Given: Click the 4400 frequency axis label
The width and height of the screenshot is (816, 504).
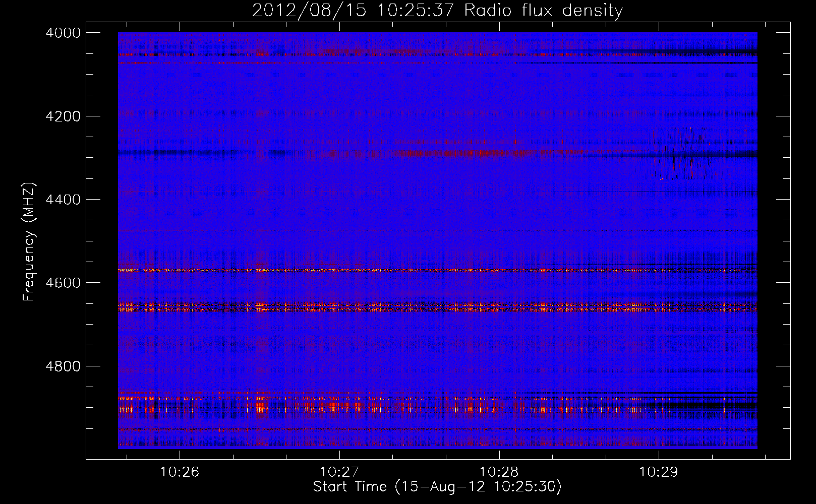Looking at the screenshot, I should pyautogui.click(x=63, y=200).
